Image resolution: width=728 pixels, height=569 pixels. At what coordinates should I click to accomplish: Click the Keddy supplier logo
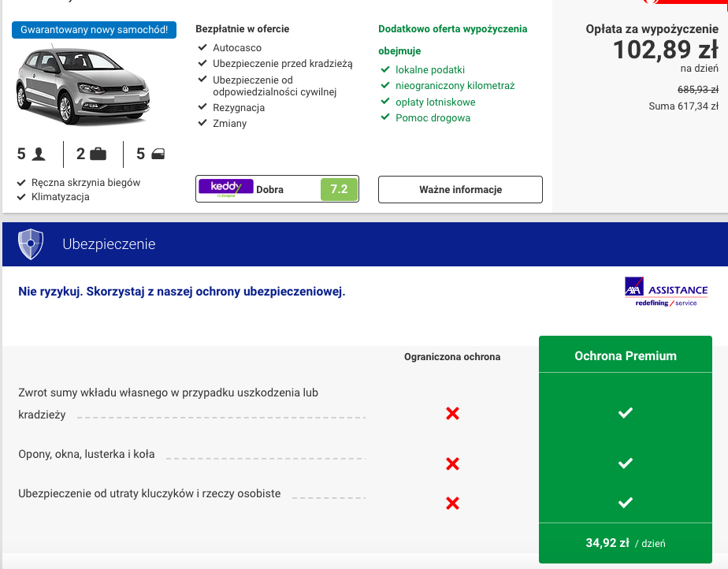point(226,188)
